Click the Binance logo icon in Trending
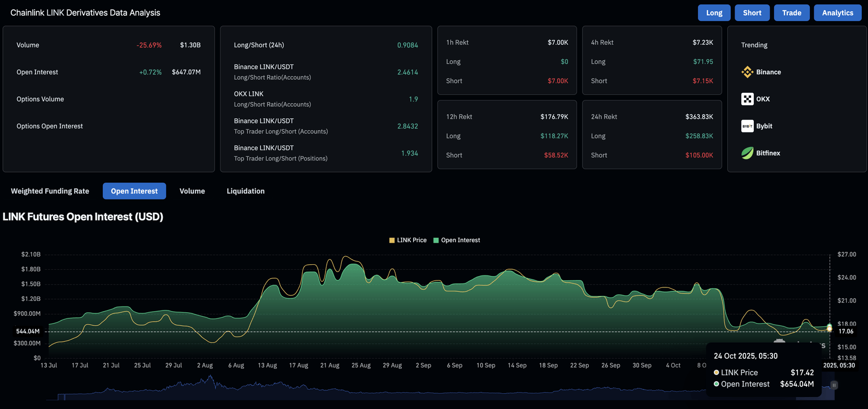This screenshot has width=868, height=409. tap(747, 72)
